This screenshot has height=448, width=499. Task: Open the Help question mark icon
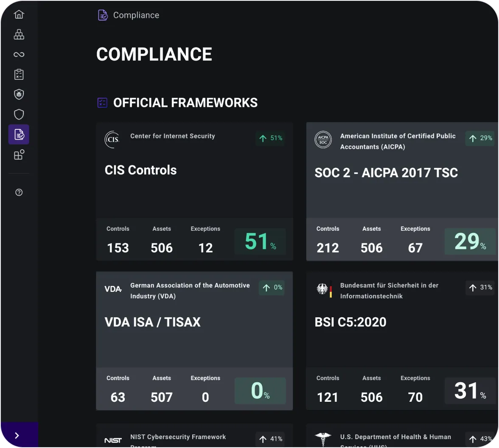point(19,192)
